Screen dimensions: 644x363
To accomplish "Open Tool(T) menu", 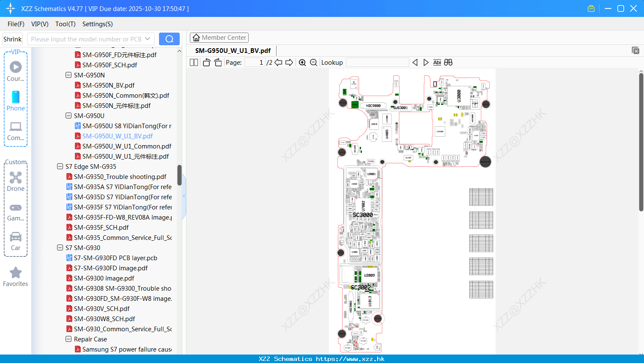I will [x=66, y=24].
